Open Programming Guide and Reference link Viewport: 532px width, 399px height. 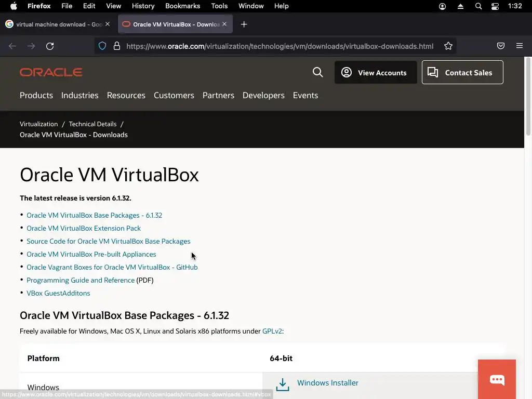(81, 280)
